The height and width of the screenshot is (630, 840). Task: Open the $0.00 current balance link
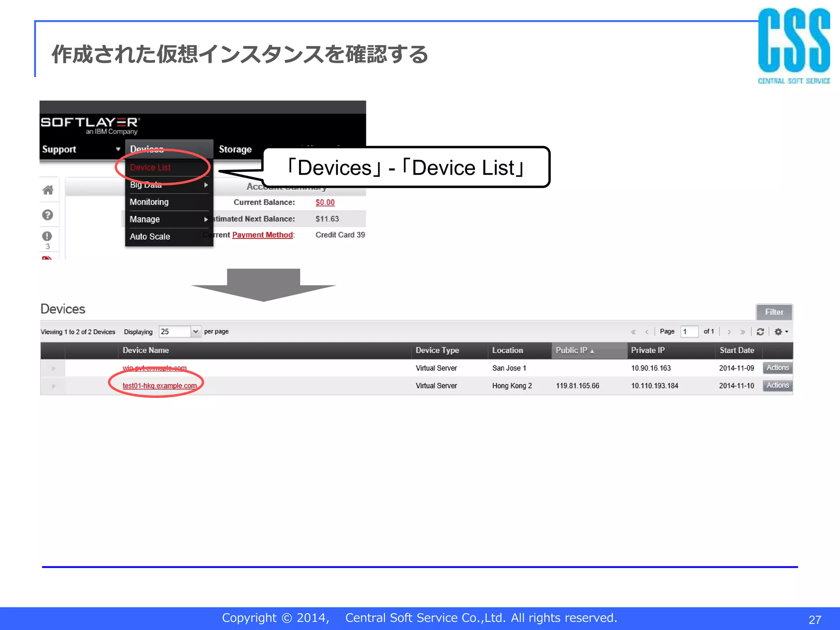click(325, 203)
